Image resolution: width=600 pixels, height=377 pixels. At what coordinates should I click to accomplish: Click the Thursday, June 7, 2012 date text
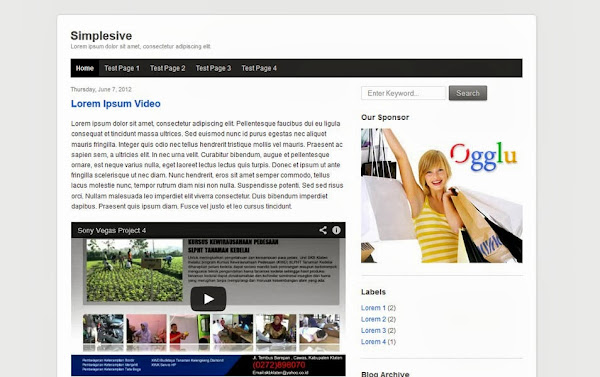coord(101,89)
